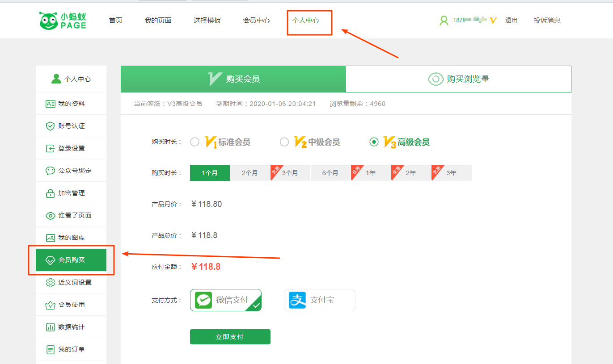Open 公众号绑定 in sidebar
Viewport: 613px width, 364px height.
coord(71,171)
